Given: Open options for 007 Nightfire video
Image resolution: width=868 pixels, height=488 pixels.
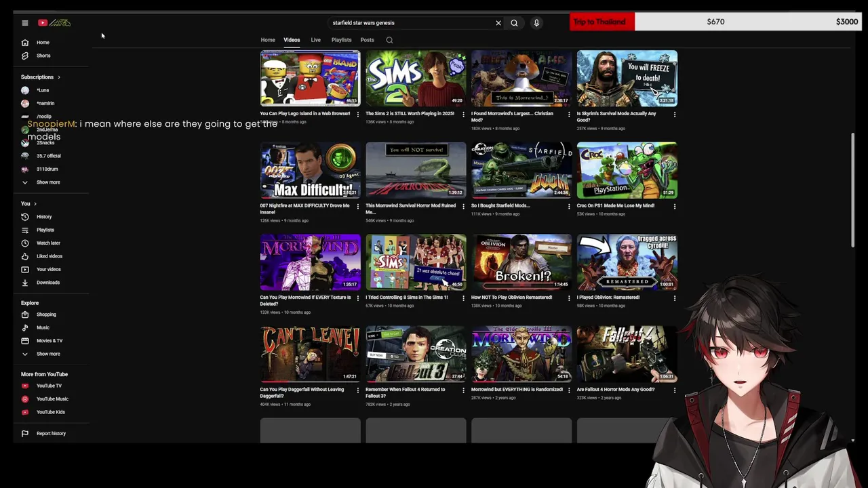Looking at the screenshot, I should (x=358, y=206).
